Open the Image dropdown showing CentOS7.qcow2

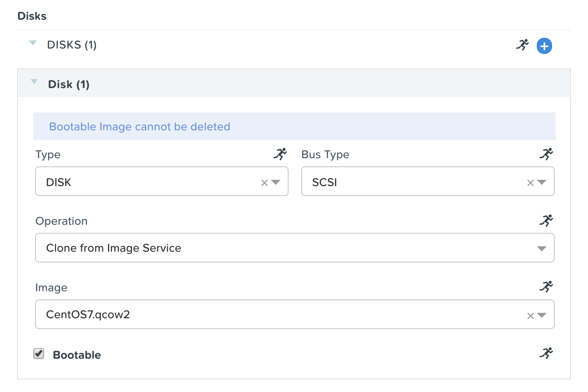295,314
